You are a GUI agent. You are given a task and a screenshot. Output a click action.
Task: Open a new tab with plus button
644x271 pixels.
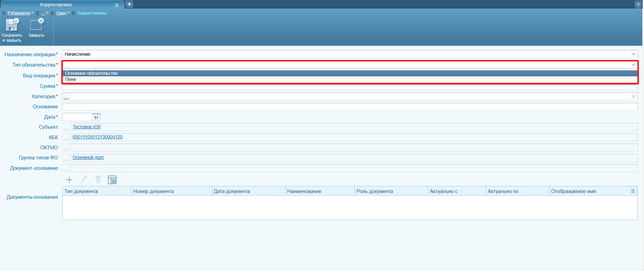[129, 4]
